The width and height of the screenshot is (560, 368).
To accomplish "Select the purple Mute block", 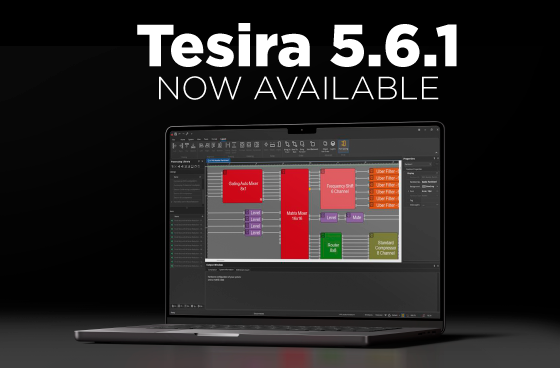I will [355, 217].
